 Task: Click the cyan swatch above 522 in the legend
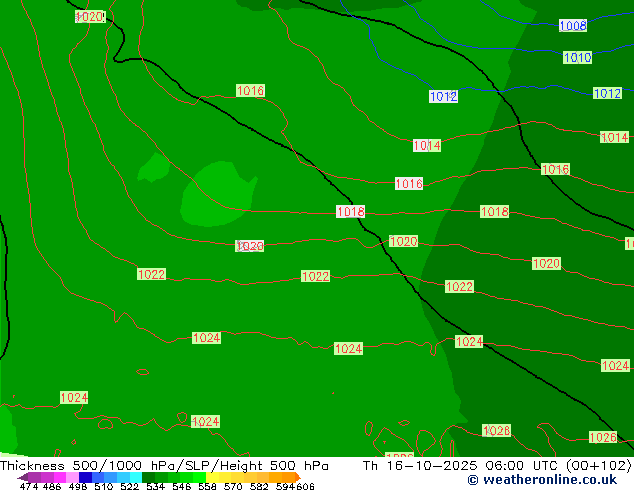click(x=136, y=477)
